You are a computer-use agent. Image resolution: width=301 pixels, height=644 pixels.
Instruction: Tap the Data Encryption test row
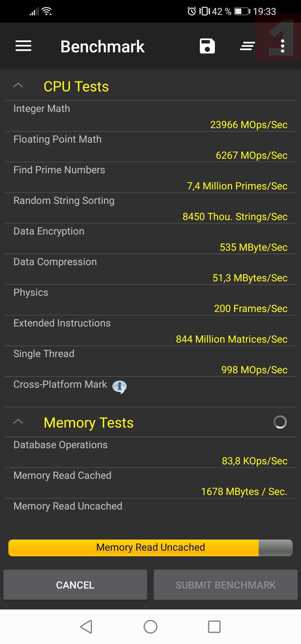151,239
